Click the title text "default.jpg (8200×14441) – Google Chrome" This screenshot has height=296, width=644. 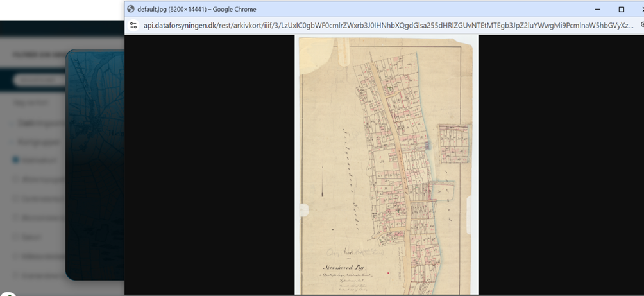coord(197,9)
